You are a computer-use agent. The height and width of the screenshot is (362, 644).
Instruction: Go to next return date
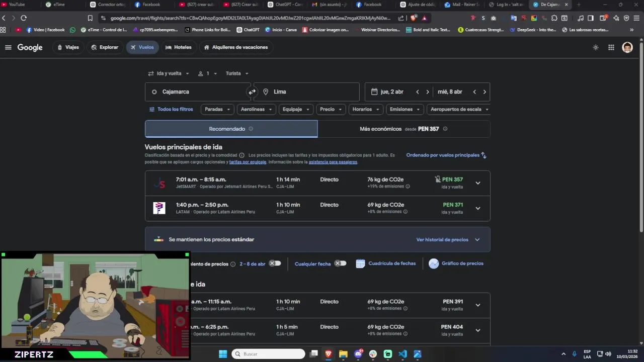tap(485, 92)
